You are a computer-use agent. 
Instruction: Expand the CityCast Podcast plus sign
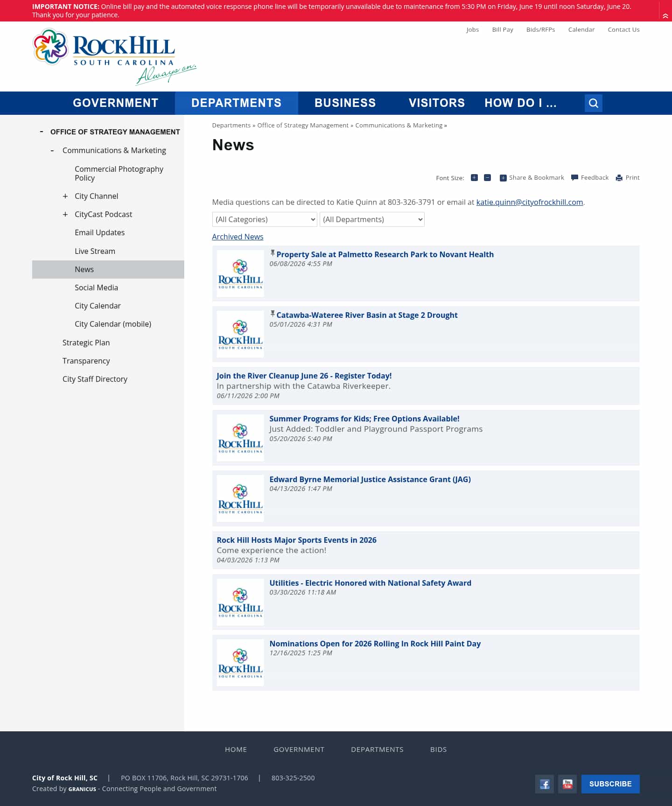[65, 215]
